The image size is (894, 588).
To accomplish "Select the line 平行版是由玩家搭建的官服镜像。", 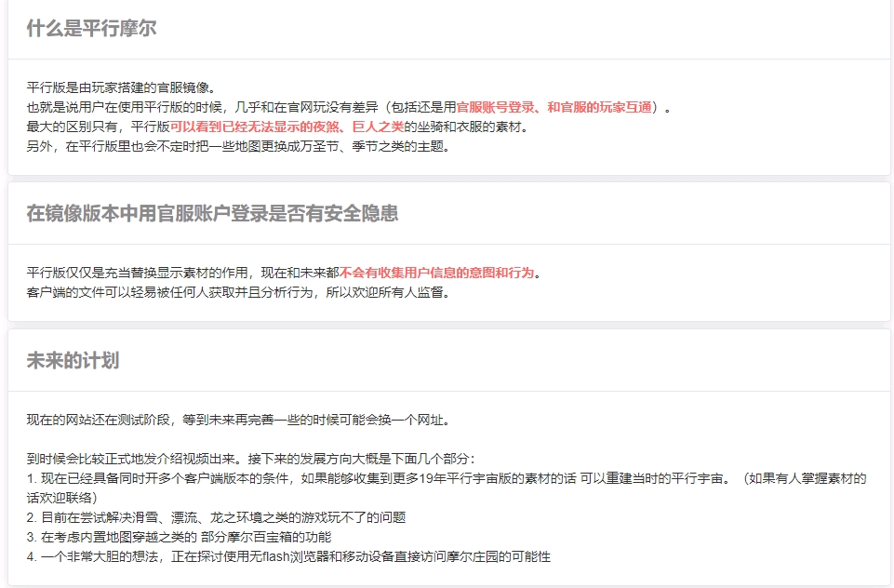I will tap(122, 87).
